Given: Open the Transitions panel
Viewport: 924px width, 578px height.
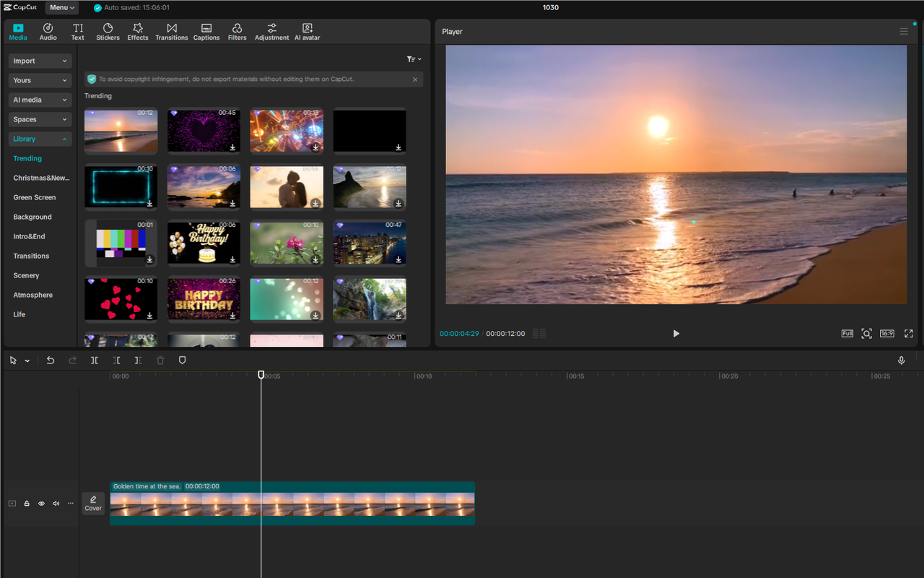Looking at the screenshot, I should tap(171, 31).
